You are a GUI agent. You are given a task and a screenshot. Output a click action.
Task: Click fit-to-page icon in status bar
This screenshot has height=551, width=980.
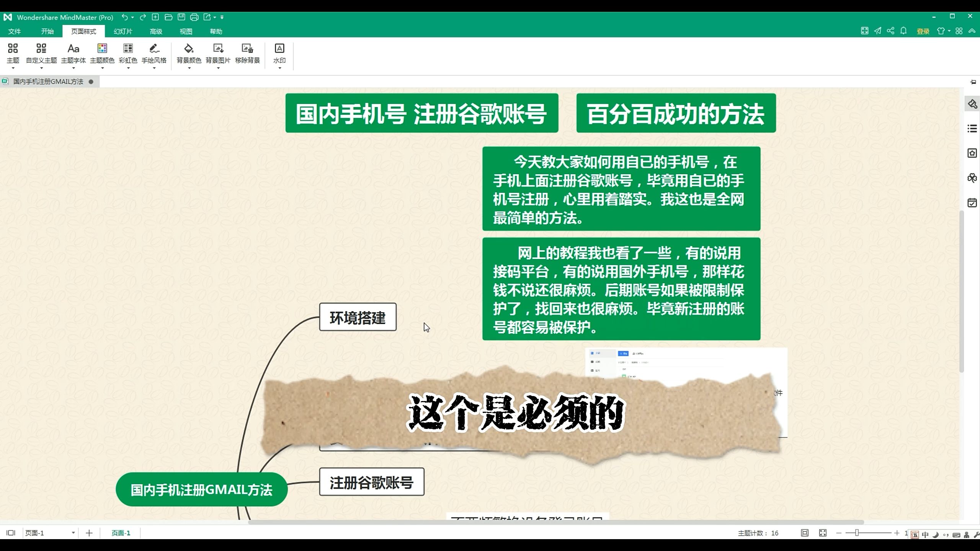pos(805,533)
